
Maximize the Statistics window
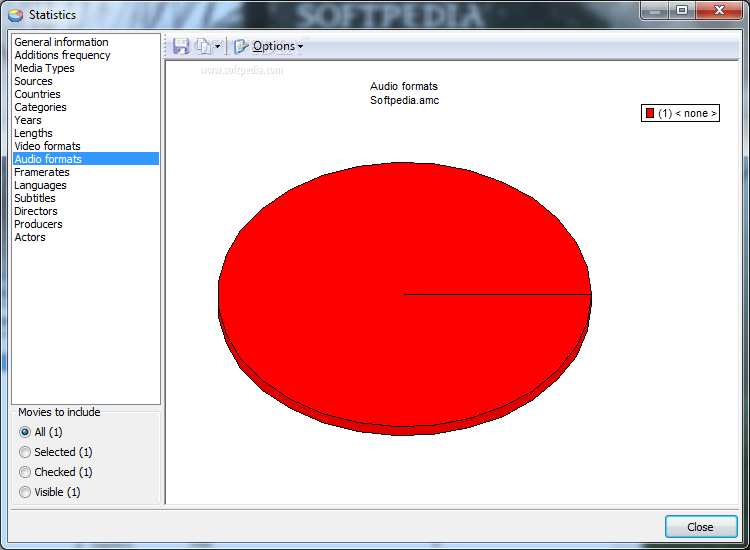[682, 10]
